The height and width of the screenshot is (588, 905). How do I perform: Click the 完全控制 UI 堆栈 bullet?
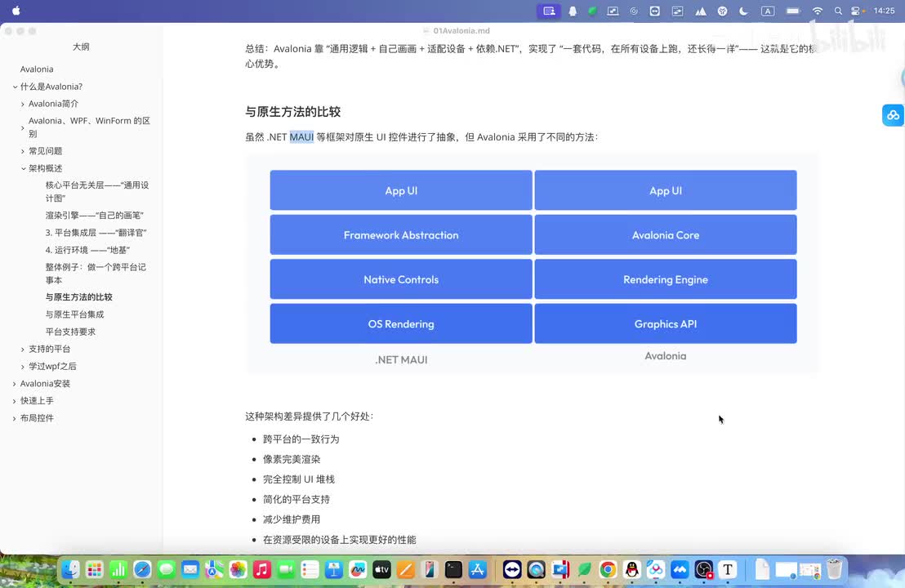point(299,479)
